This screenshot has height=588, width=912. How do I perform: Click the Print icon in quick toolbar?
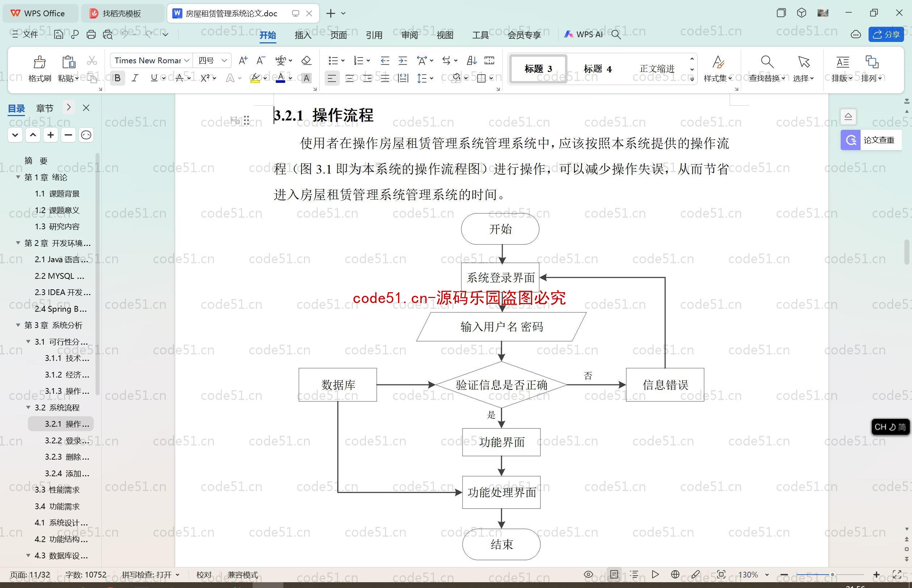pyautogui.click(x=91, y=34)
